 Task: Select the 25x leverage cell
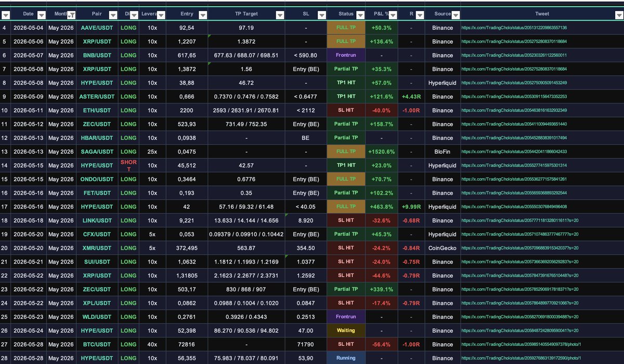pos(152,152)
